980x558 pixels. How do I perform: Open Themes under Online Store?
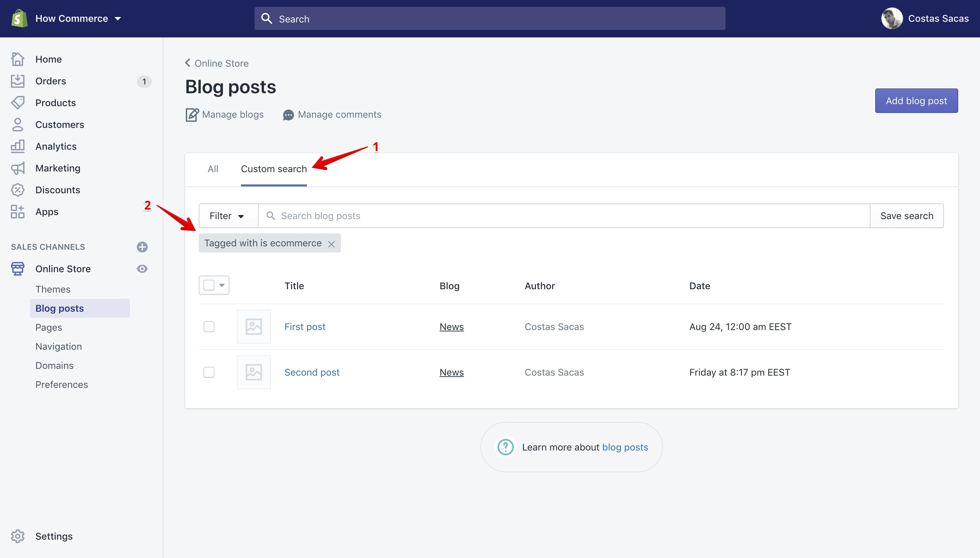[x=53, y=289]
